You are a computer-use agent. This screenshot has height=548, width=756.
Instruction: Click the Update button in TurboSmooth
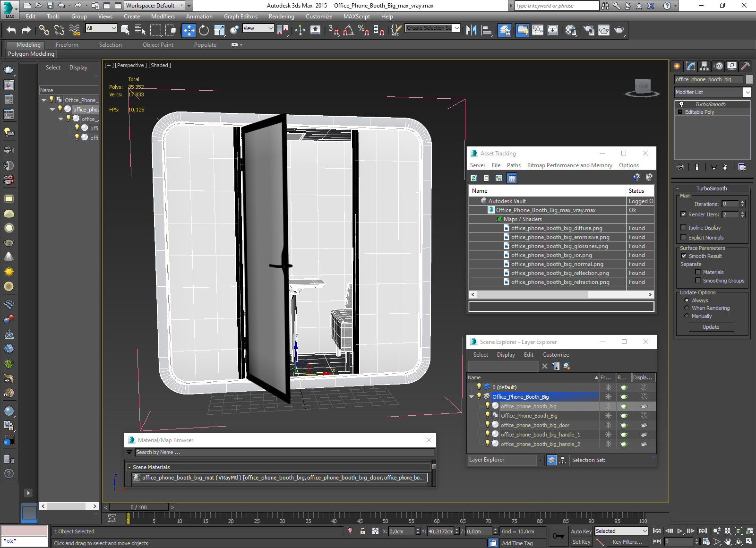(711, 327)
